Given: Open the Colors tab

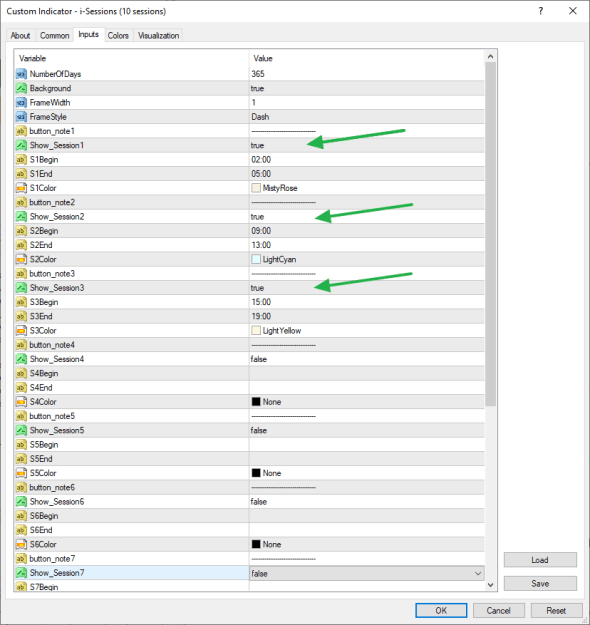Looking at the screenshot, I should (x=118, y=35).
